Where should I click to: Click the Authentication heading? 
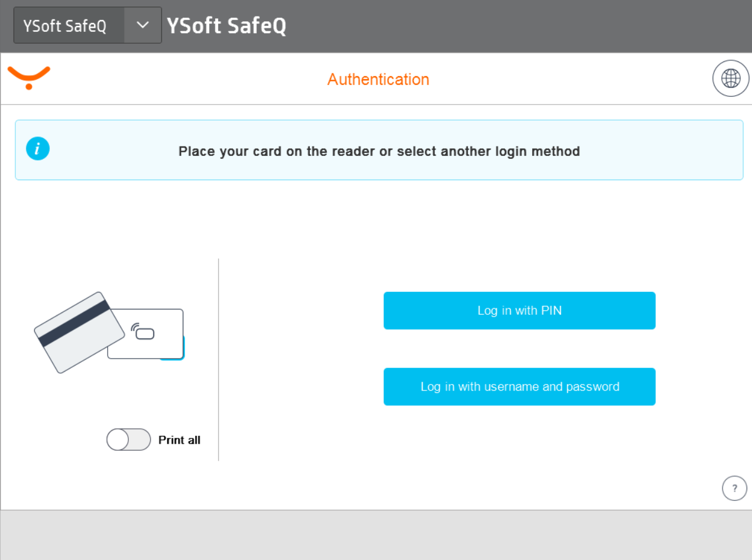[378, 79]
